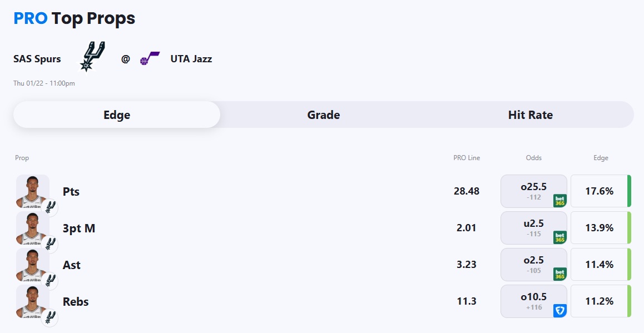Switch to the Edge tab

click(x=117, y=115)
